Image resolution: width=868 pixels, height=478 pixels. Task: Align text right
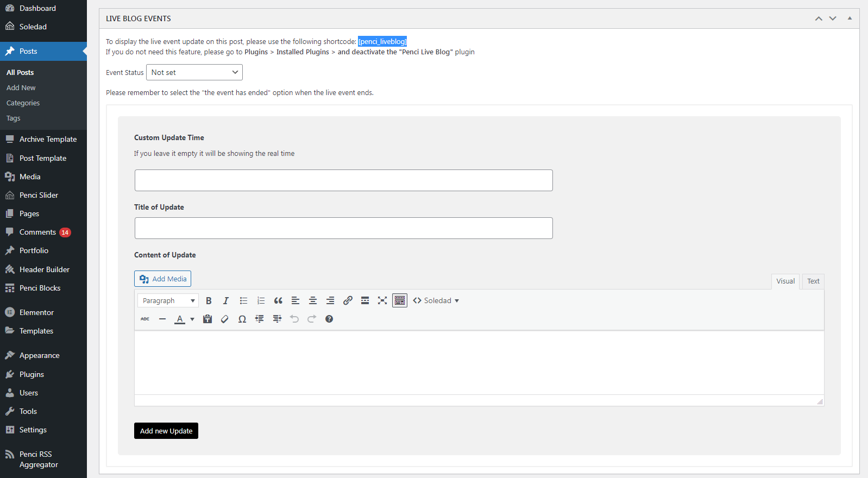click(x=330, y=300)
